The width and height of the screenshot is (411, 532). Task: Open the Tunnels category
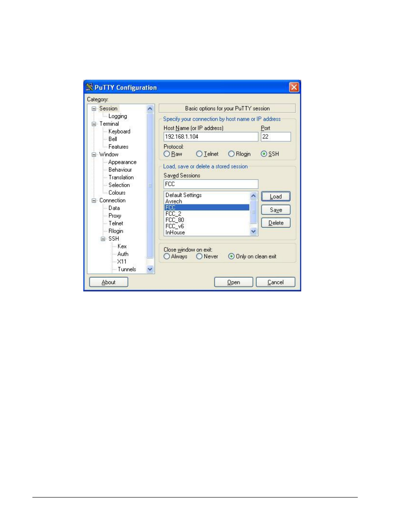127,269
